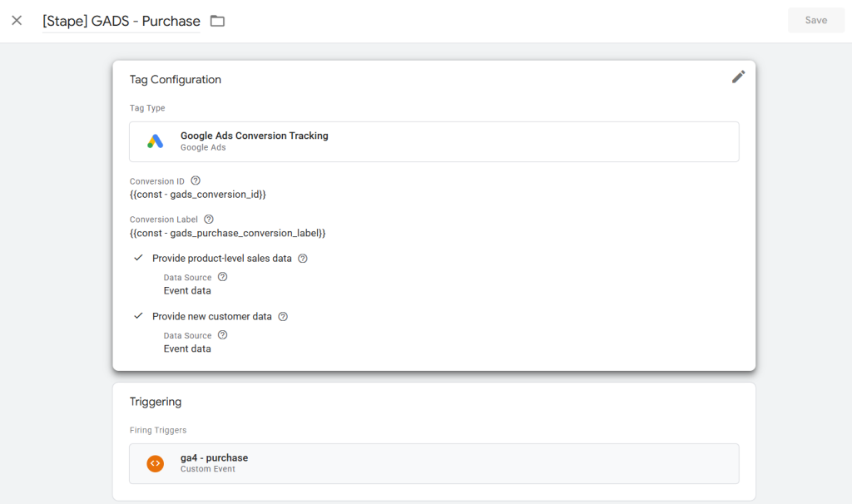Click help icon beside second Data Source
852x504 pixels.
point(222,335)
